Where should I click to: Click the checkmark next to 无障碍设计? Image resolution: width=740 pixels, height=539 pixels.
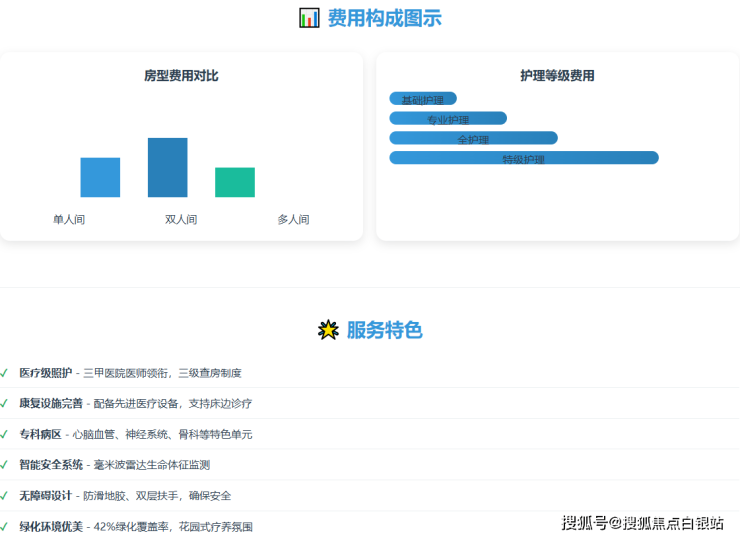[x=5, y=495]
